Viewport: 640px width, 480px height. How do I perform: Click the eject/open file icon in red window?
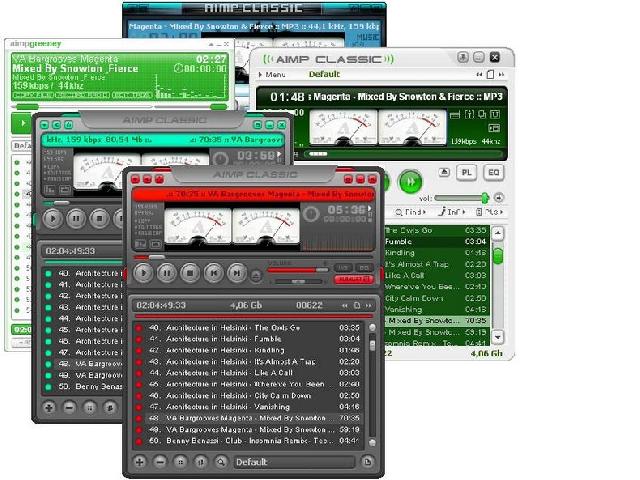coord(256,276)
